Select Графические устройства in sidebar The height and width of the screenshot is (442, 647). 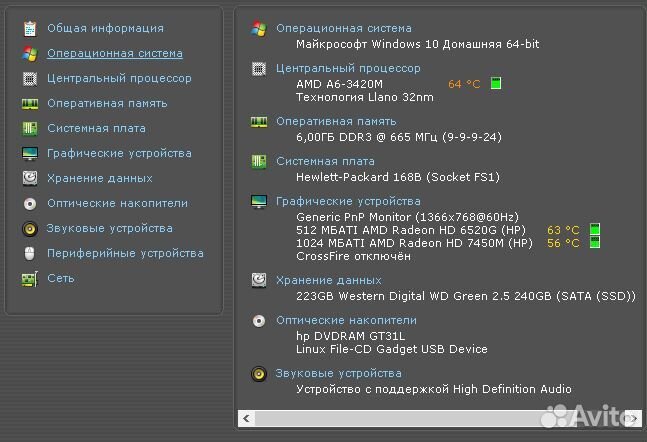119,153
